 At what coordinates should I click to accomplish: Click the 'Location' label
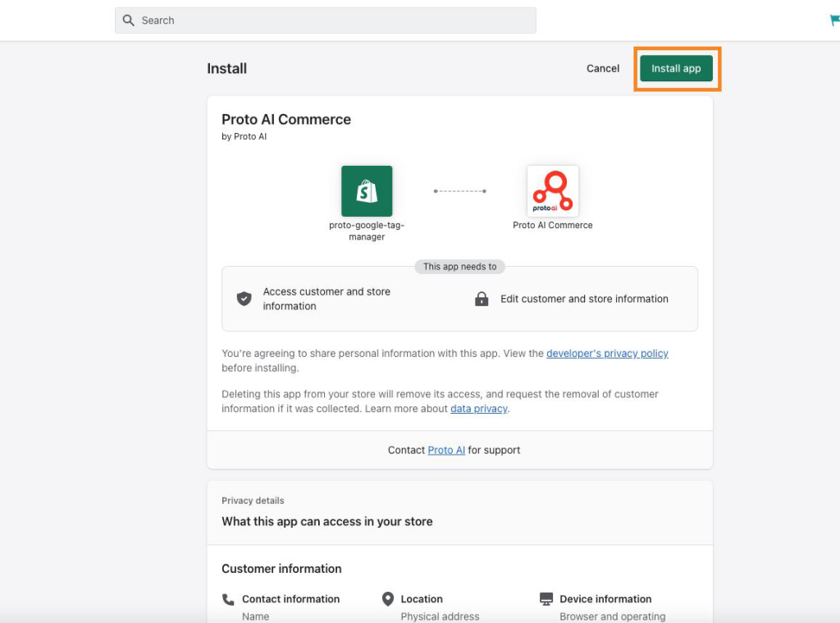tap(422, 599)
